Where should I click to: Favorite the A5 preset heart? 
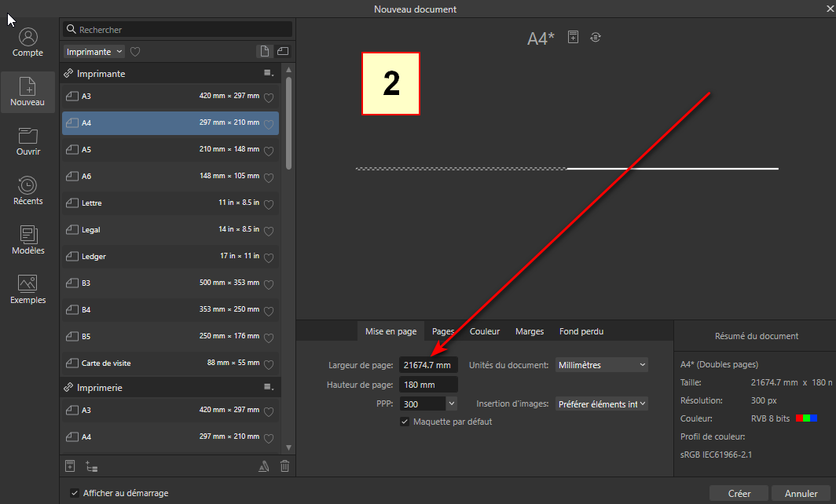269,151
